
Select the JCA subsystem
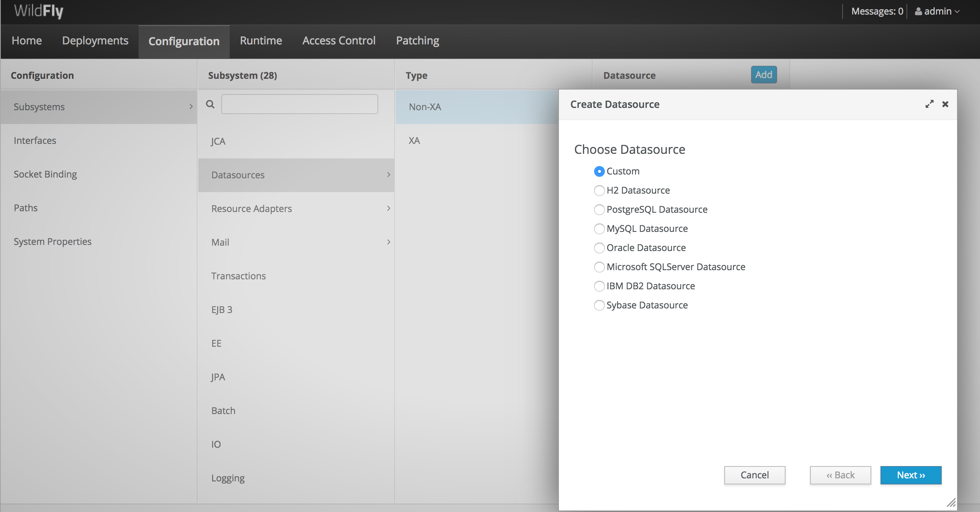[x=296, y=141]
